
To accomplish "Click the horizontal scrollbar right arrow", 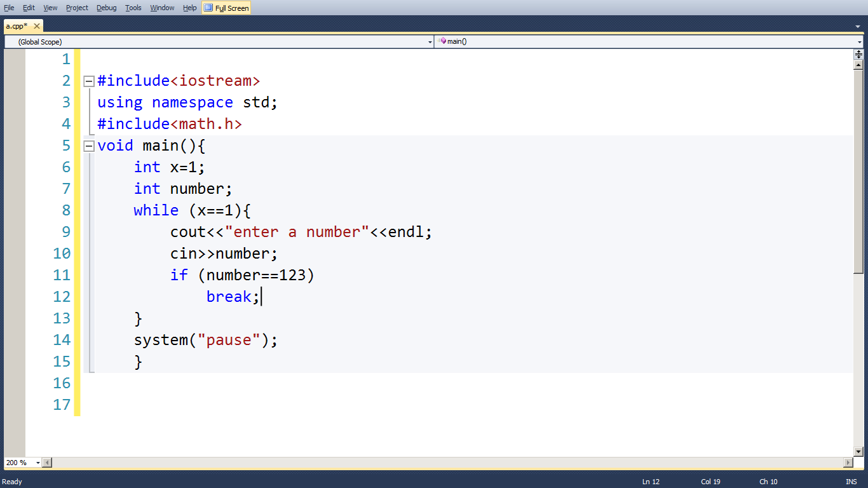I will 848,463.
